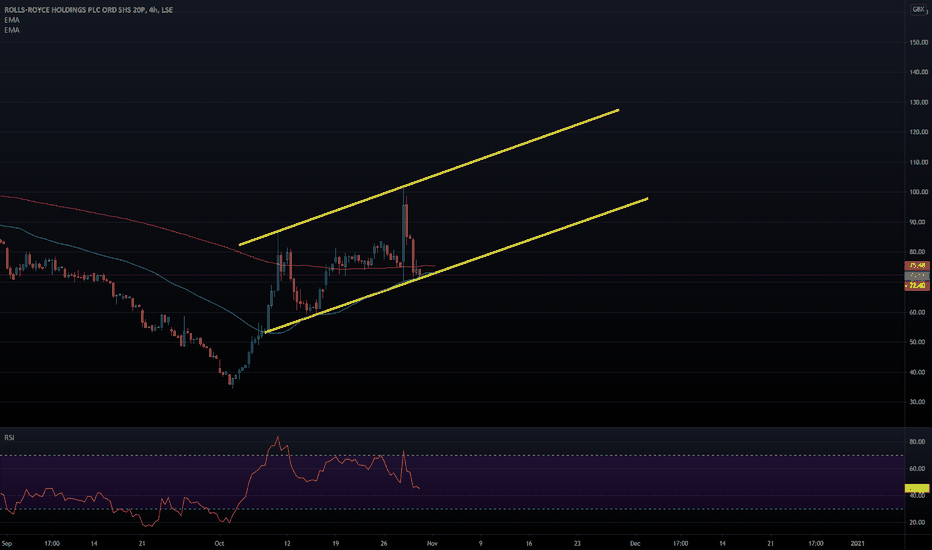
Task: Click the lowest candle near 35 in October
Action: click(232, 381)
